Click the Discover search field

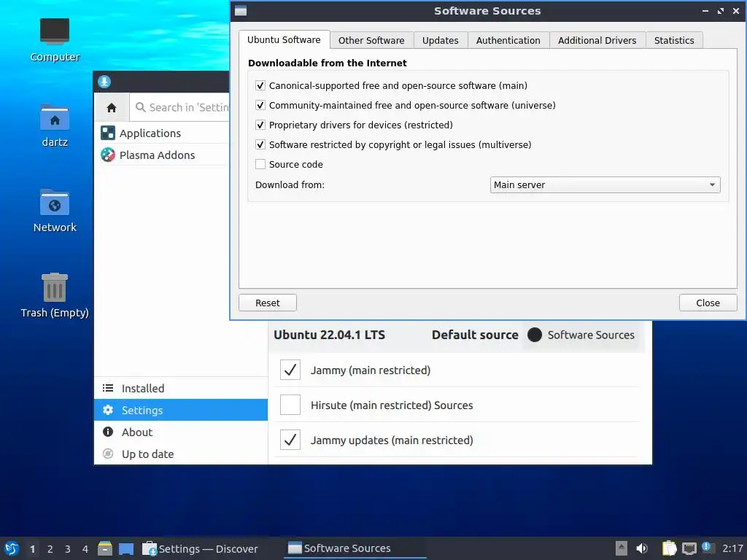180,108
